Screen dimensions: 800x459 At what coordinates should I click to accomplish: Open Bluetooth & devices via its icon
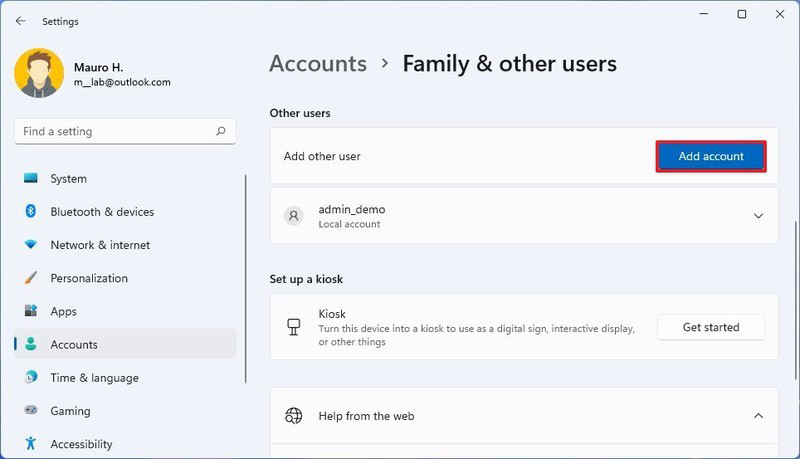31,211
